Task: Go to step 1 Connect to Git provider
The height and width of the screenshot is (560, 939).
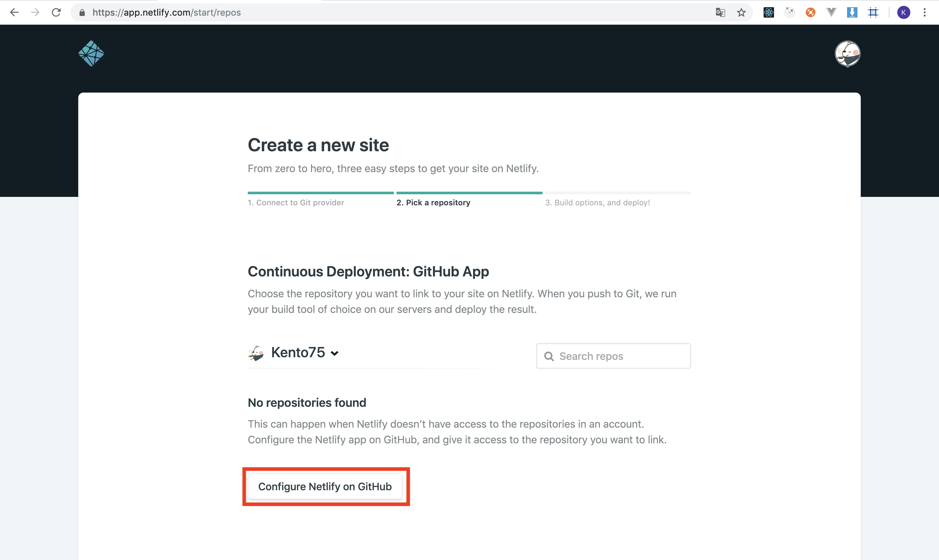Action: (x=296, y=203)
